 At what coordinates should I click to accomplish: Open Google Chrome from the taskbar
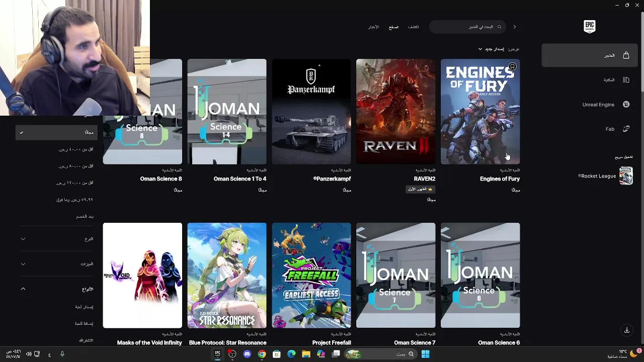point(262,354)
